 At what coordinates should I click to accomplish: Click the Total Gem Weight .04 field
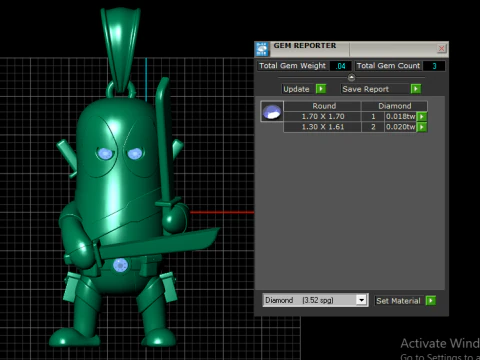point(341,66)
